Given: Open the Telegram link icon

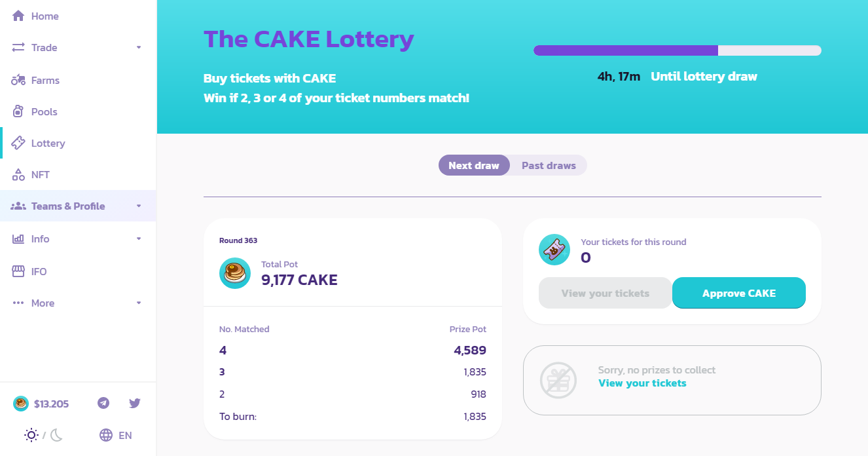Looking at the screenshot, I should coord(103,403).
